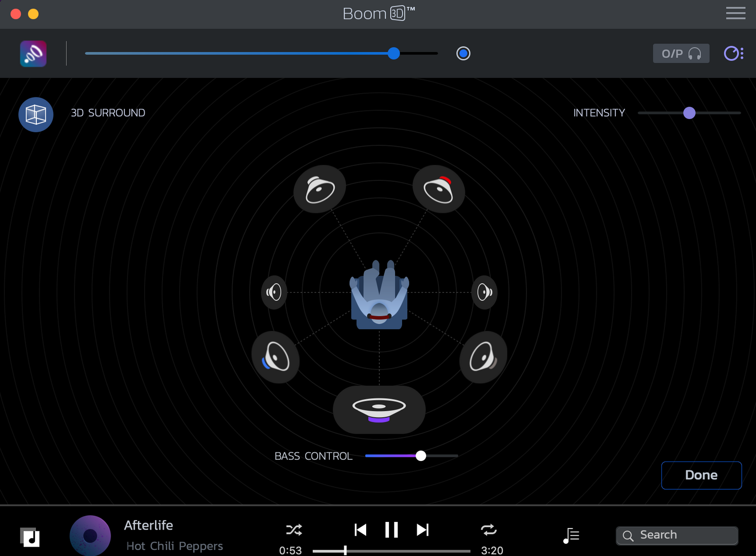Toggle the front left speaker
Image resolution: width=756 pixels, height=556 pixels.
click(320, 189)
